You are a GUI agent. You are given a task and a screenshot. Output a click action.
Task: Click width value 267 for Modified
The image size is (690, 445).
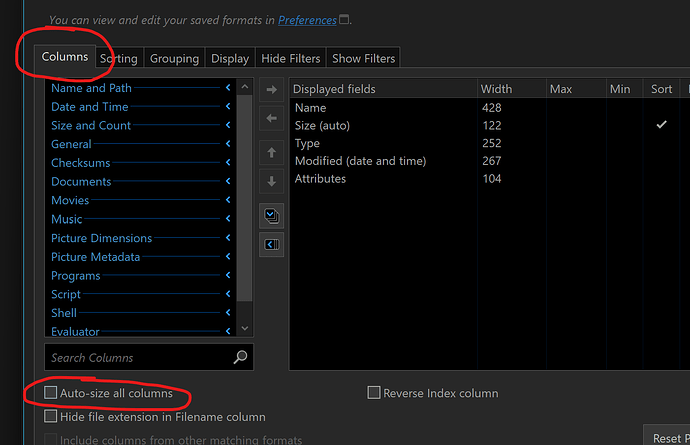492,161
